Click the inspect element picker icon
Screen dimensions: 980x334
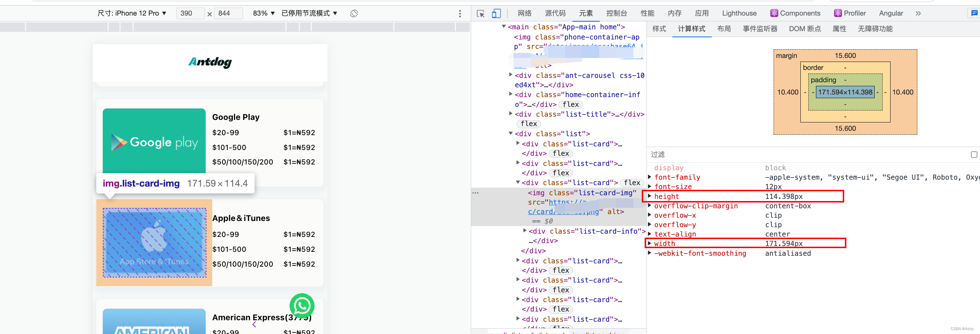tap(481, 13)
